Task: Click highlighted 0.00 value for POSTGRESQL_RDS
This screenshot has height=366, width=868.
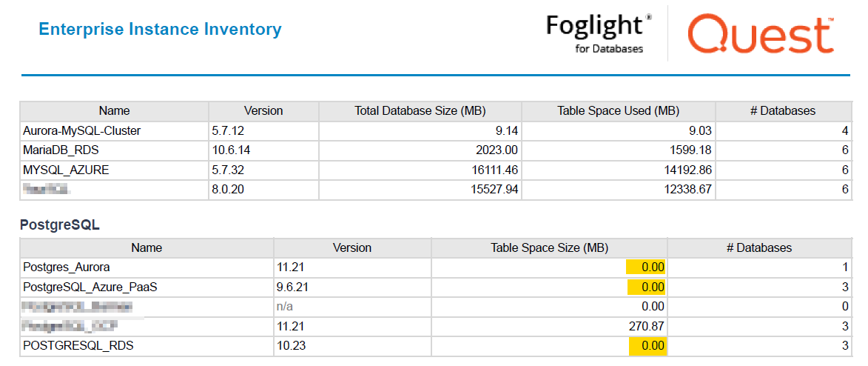Action: [x=647, y=346]
